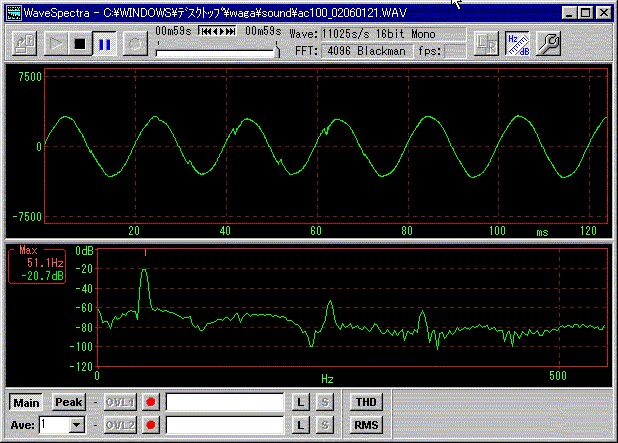Click the L button in OVL1 row
This screenshot has width=618, height=443.
301,402
